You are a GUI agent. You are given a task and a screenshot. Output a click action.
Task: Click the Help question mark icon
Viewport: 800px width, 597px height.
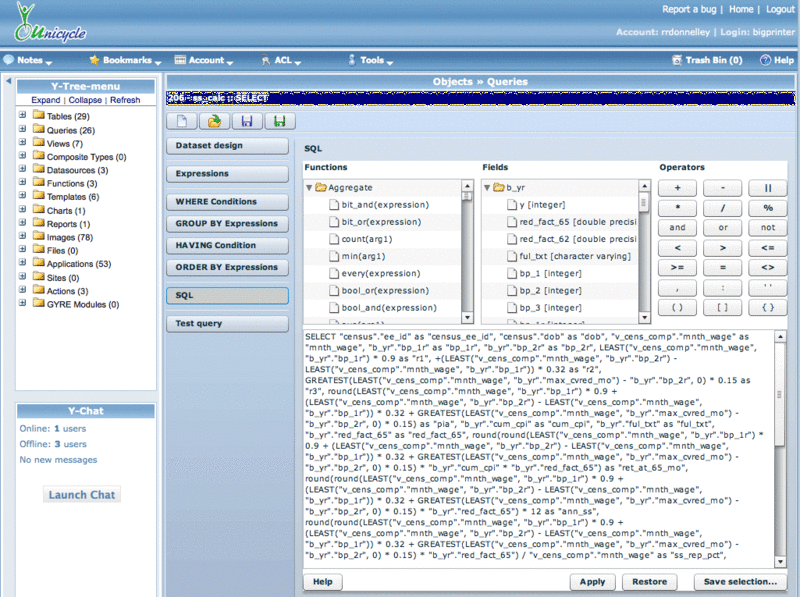[764, 60]
